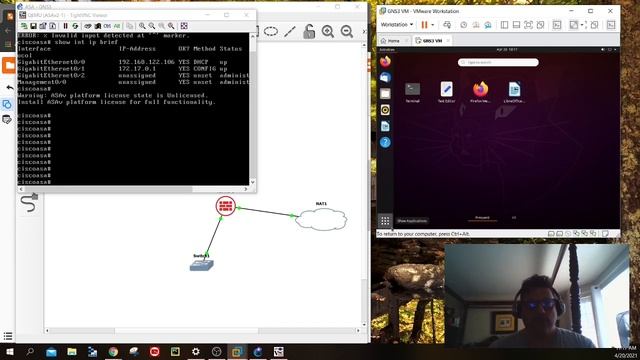Screen dimensions: 640x360
Task: Toggle VMware show library panel icon
Action: click(504, 25)
